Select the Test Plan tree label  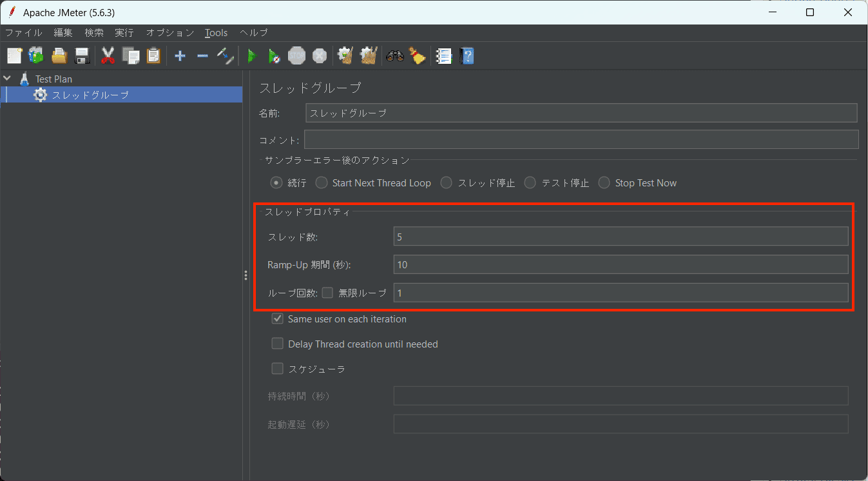click(54, 79)
